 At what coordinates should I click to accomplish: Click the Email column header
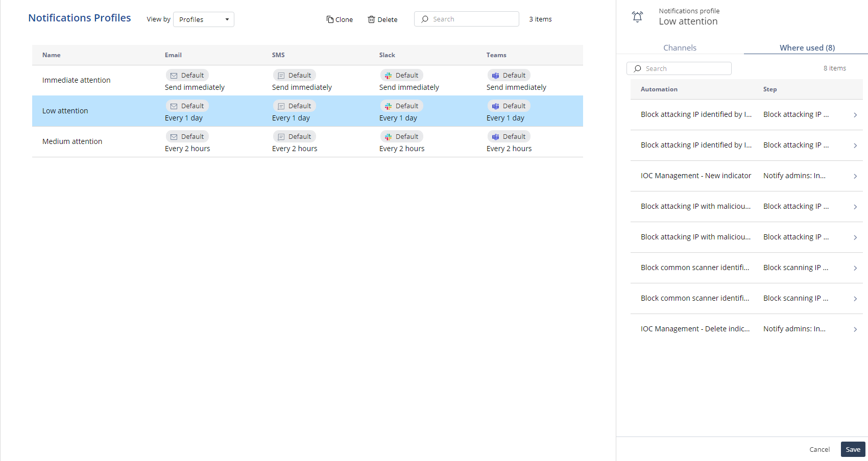(173, 55)
